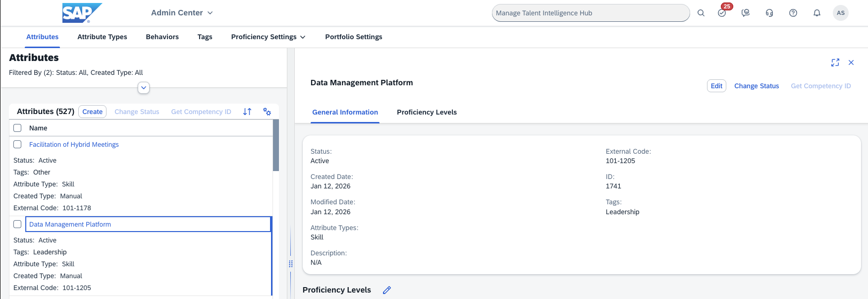Viewport: 868px width, 299px height.
Task: Switch to the Tags tab
Action: 205,37
